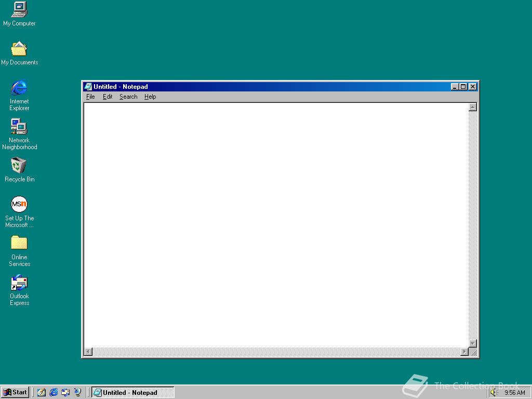
Task: Select the Recycle Bin icon
Action: pyautogui.click(x=19, y=170)
